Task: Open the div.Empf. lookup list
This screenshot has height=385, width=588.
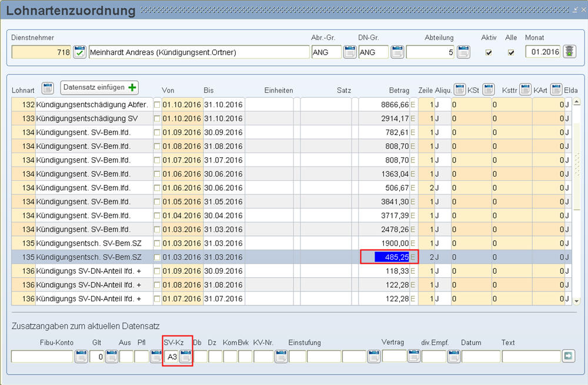Action: pos(453,356)
